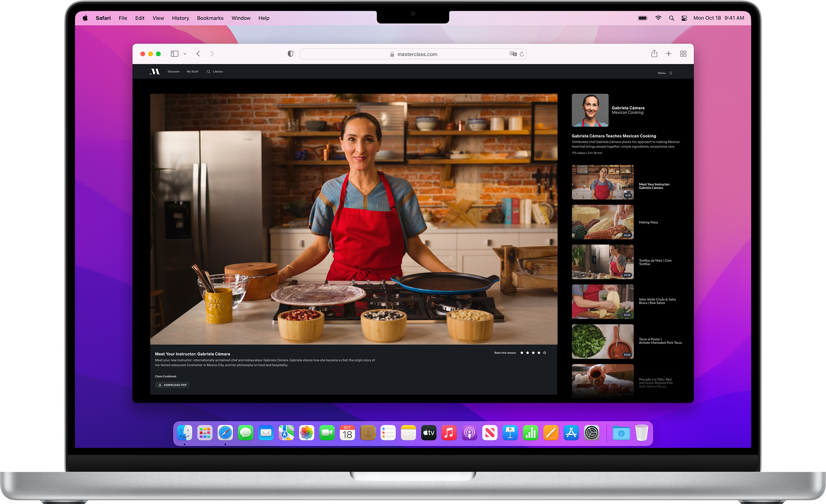The height and width of the screenshot is (504, 826).
Task: Click the masterclass.com address bar
Action: [413, 54]
